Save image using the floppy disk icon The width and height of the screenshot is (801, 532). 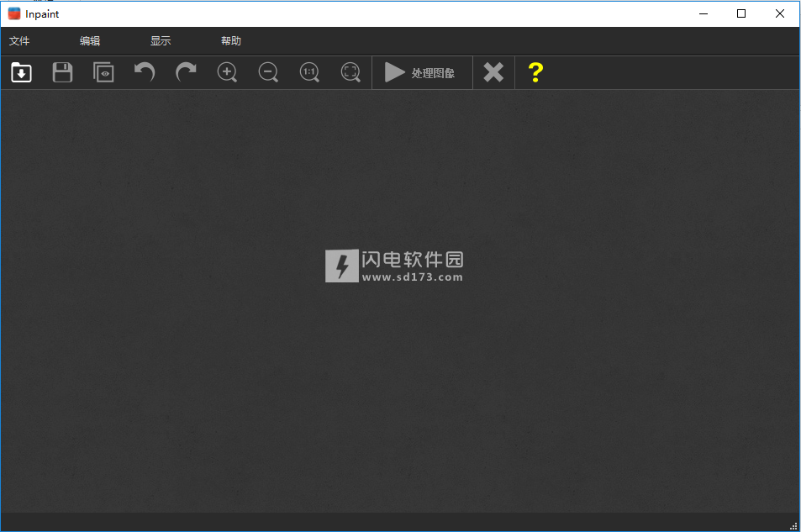tap(62, 72)
